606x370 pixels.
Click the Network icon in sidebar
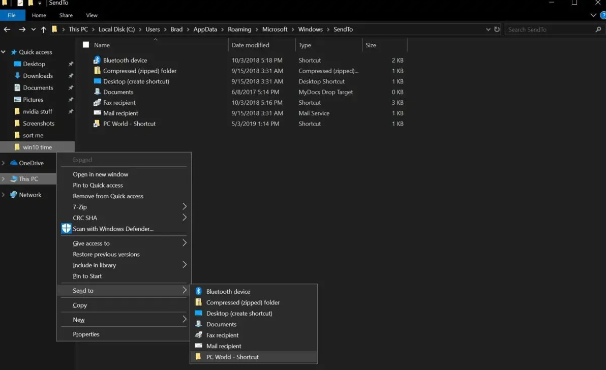pos(14,194)
